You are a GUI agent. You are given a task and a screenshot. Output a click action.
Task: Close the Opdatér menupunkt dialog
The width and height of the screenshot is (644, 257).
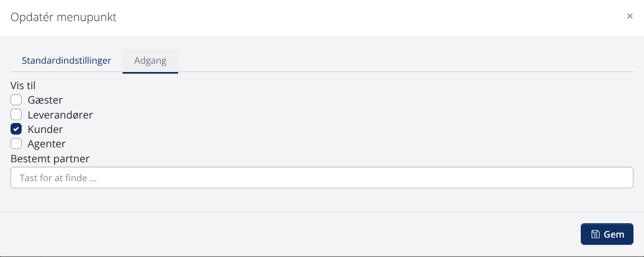click(630, 17)
